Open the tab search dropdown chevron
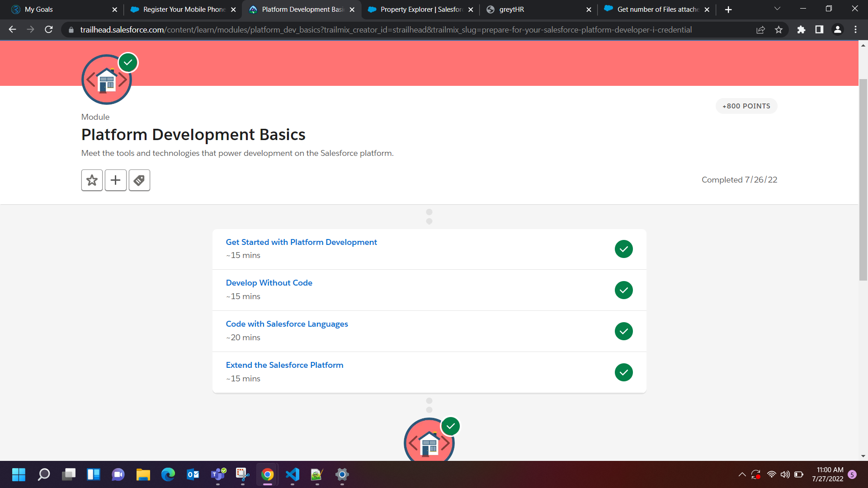 (x=777, y=9)
